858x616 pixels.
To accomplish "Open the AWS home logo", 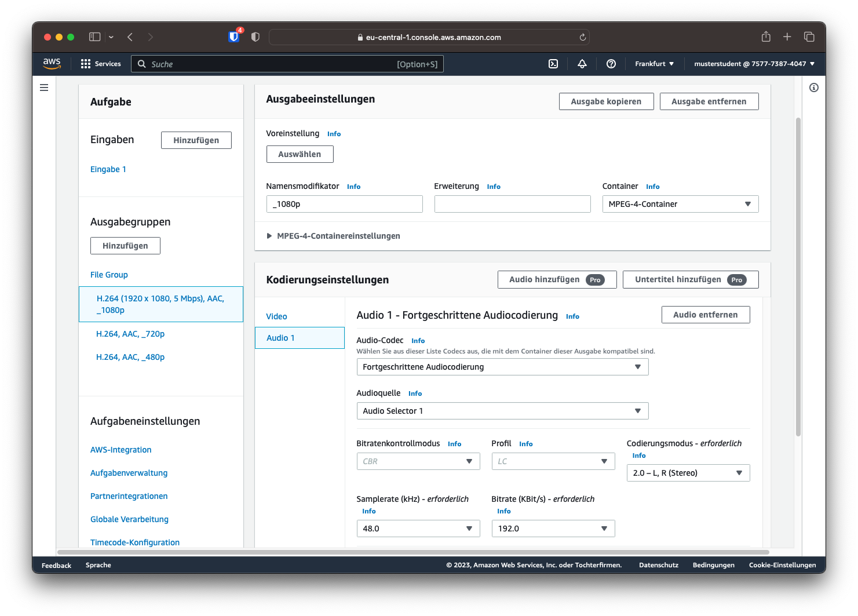I will (x=52, y=64).
